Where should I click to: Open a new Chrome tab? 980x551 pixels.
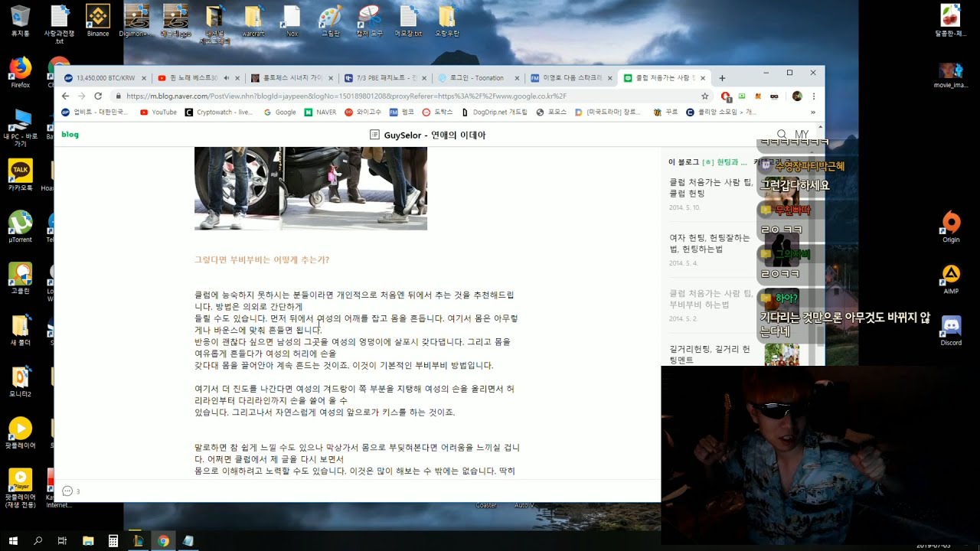722,78
